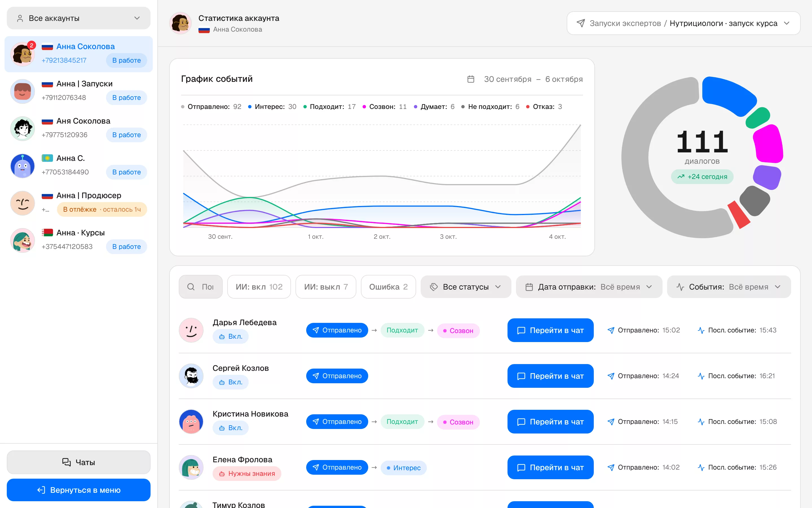Open the Запуски экспертов campaign dropdown

pyautogui.click(x=683, y=23)
